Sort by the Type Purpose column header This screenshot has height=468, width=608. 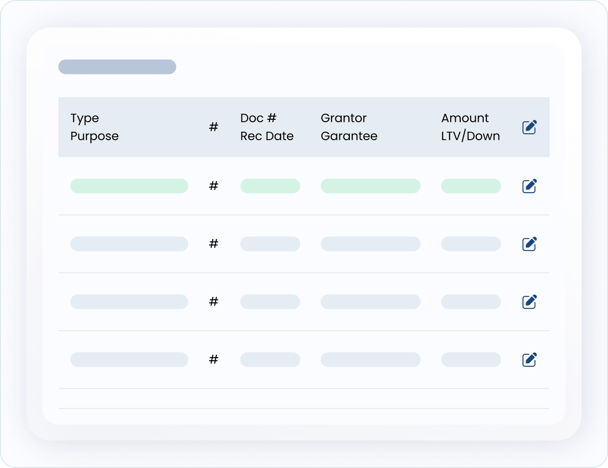95,127
